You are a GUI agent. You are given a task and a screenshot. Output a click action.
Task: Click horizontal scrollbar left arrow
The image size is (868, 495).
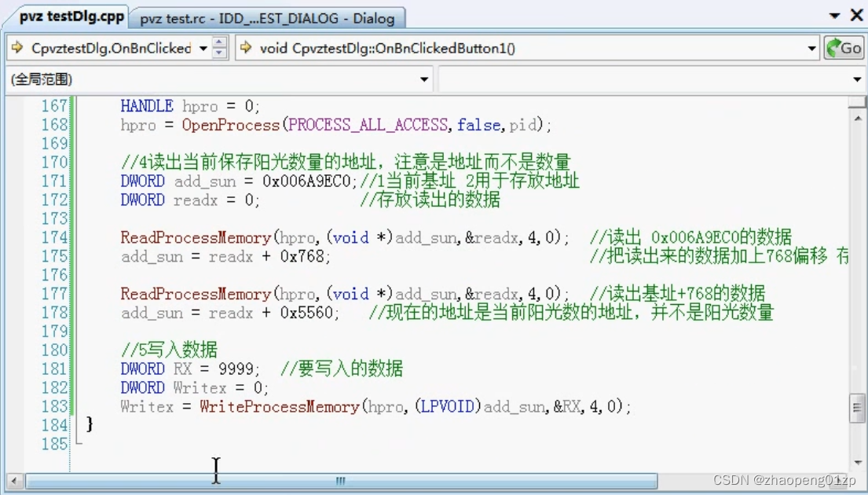14,481
